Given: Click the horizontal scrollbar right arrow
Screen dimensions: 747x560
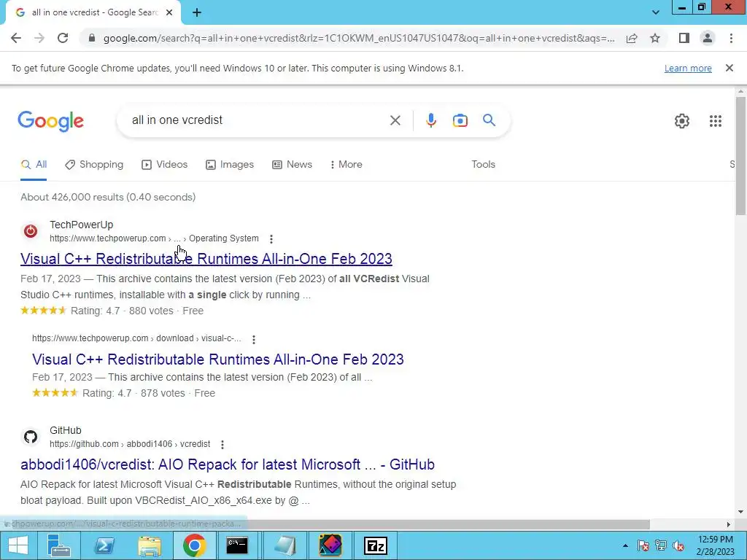Looking at the screenshot, I should [729, 524].
